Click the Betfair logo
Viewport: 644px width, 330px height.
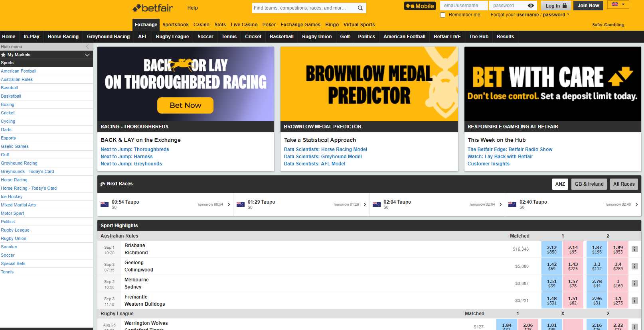tap(153, 8)
